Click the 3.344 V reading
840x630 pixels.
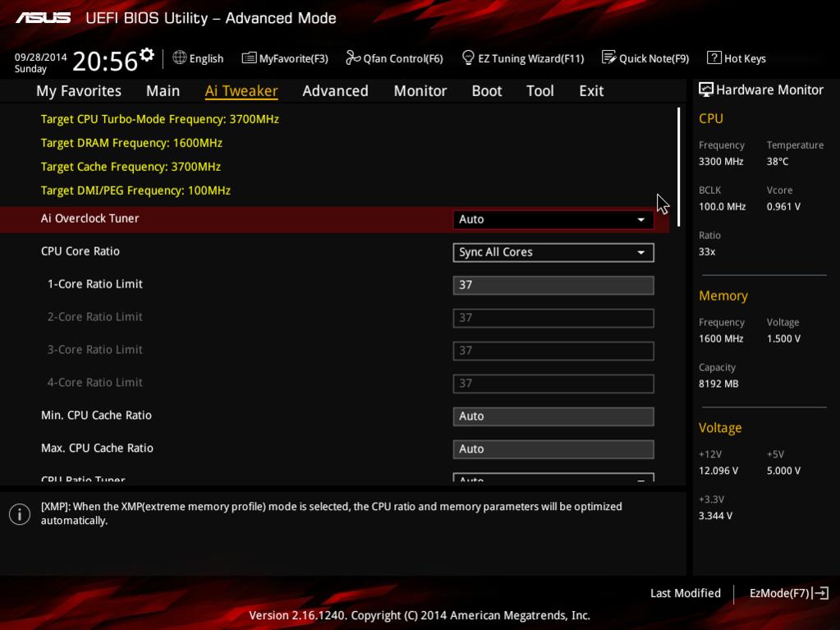(x=715, y=515)
